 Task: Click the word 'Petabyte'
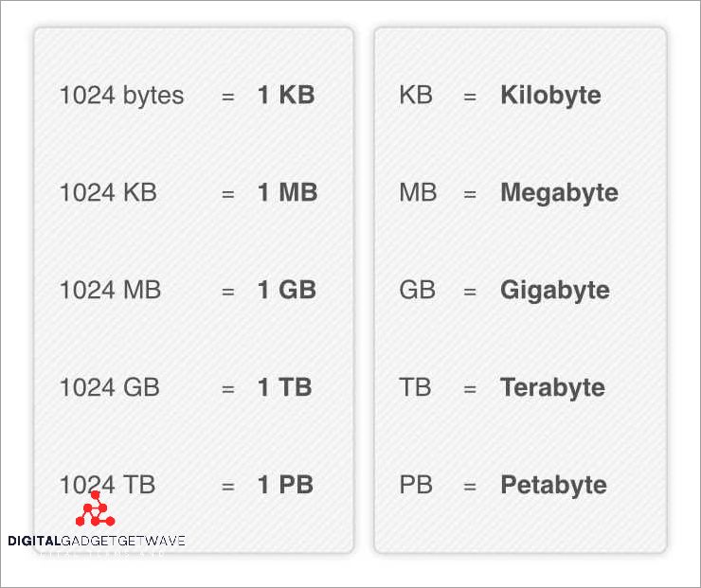(x=553, y=485)
